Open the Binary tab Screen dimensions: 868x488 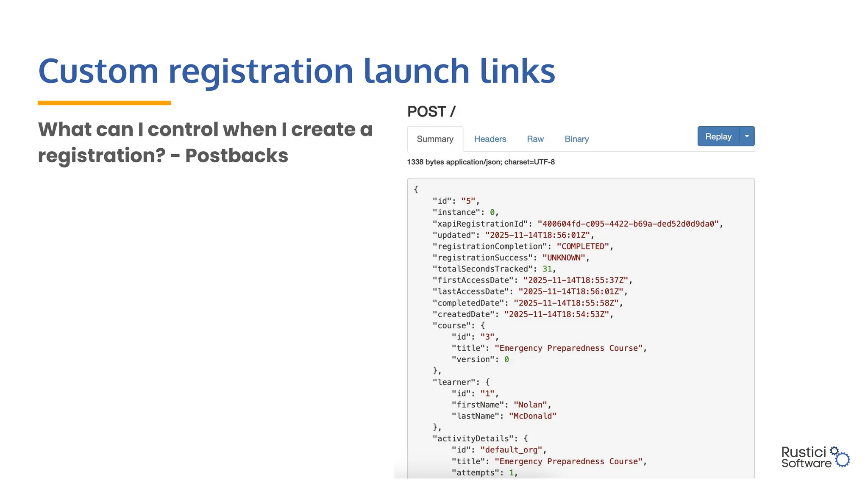(x=576, y=139)
